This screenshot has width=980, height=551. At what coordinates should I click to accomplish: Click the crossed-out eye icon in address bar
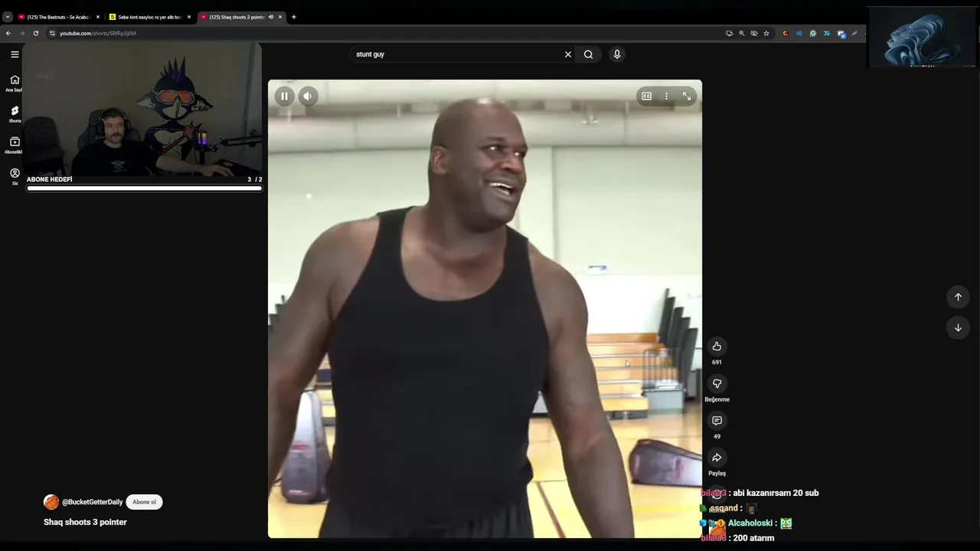(754, 34)
